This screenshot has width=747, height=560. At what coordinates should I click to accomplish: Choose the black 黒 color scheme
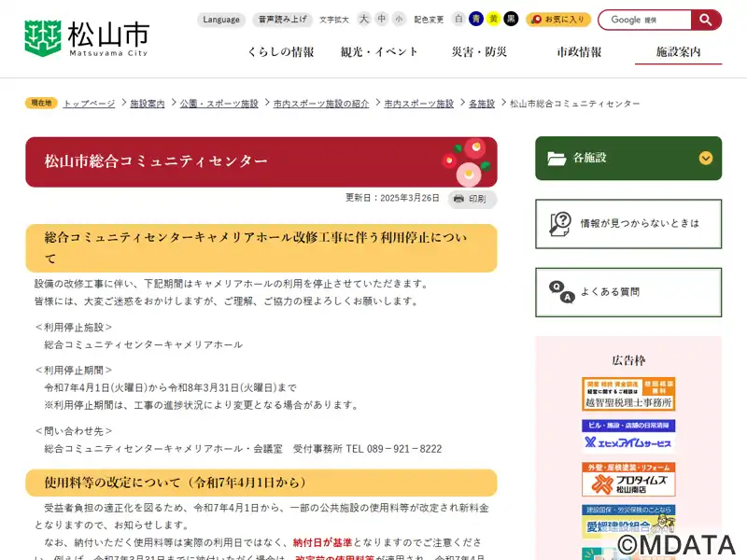(511, 19)
